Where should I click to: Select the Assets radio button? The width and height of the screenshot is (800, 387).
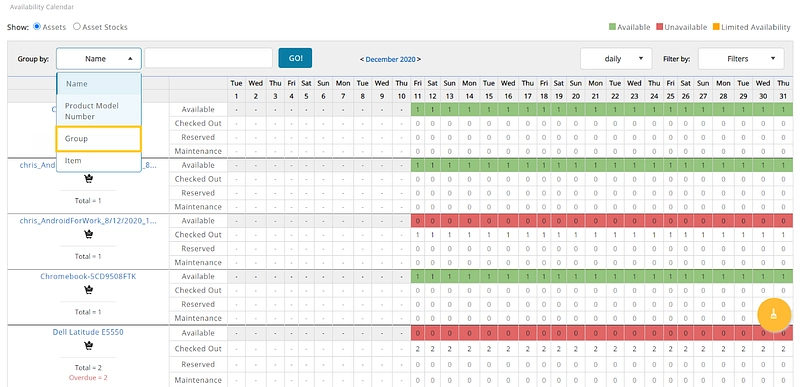click(x=37, y=27)
